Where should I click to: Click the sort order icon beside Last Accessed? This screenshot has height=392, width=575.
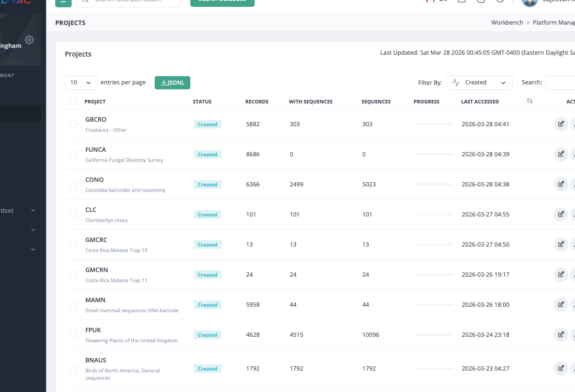[x=529, y=101]
